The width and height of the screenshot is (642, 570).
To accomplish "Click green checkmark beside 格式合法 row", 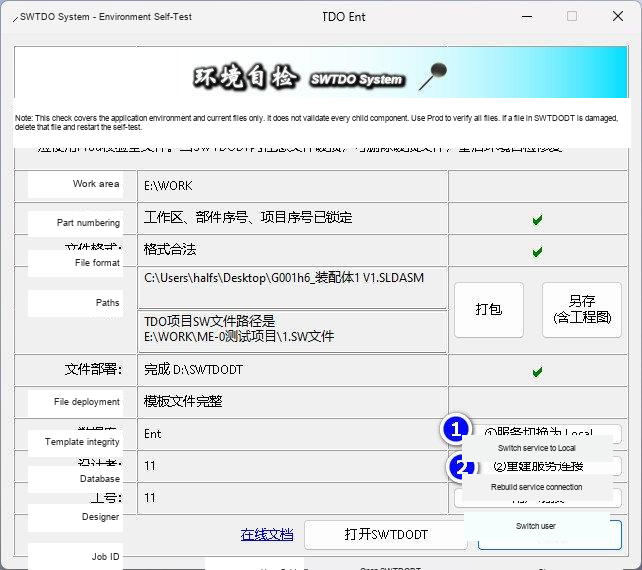I will [x=537, y=252].
